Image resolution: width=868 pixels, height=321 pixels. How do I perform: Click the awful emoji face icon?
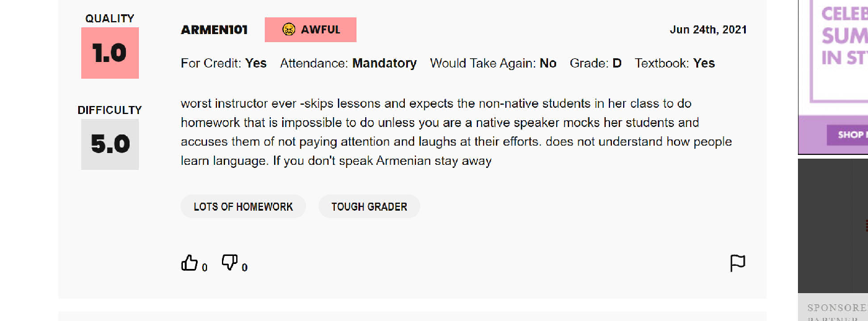[289, 29]
